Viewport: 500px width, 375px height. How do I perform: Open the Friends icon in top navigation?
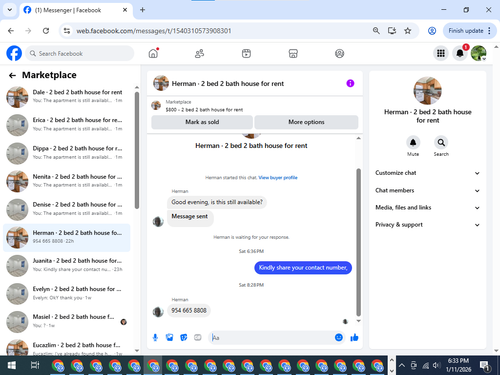200,53
